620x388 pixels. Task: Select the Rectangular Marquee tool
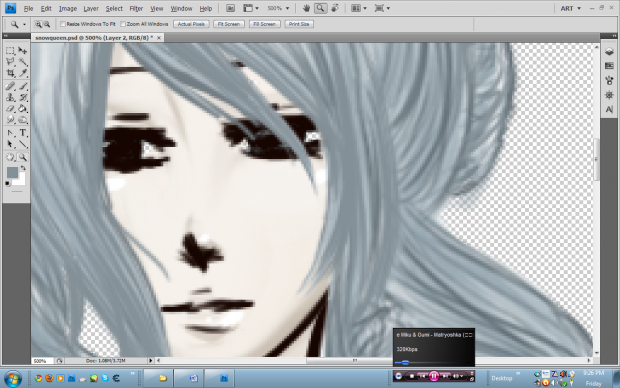pos(10,51)
